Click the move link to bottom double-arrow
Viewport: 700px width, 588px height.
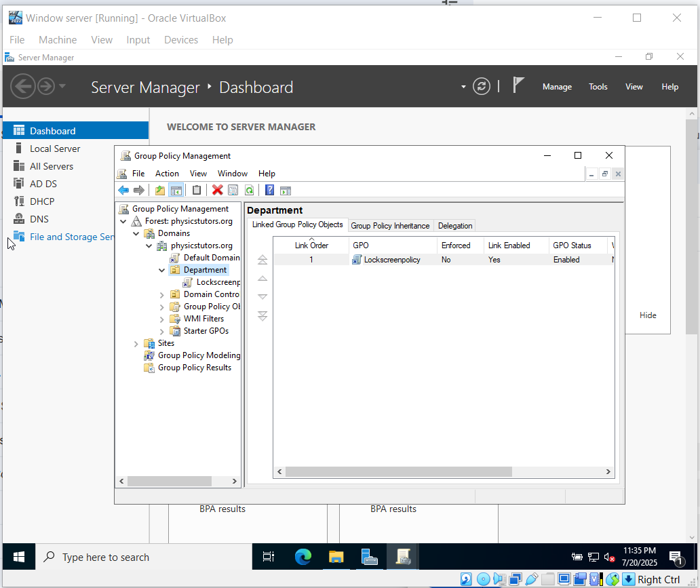pos(262,316)
